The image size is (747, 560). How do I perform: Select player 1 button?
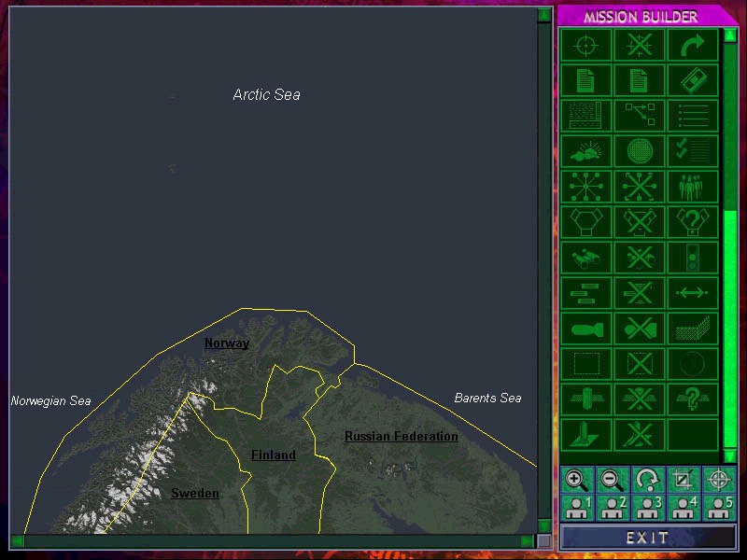[577, 508]
